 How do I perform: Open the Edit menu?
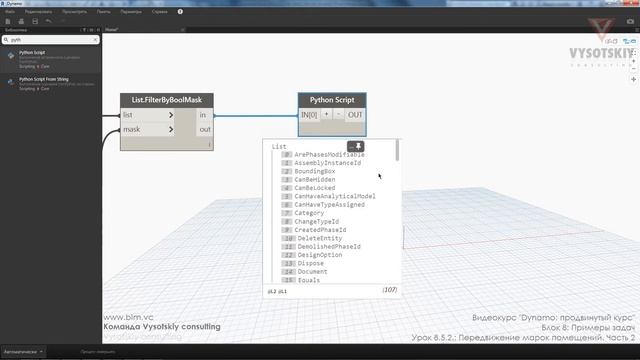pos(38,12)
